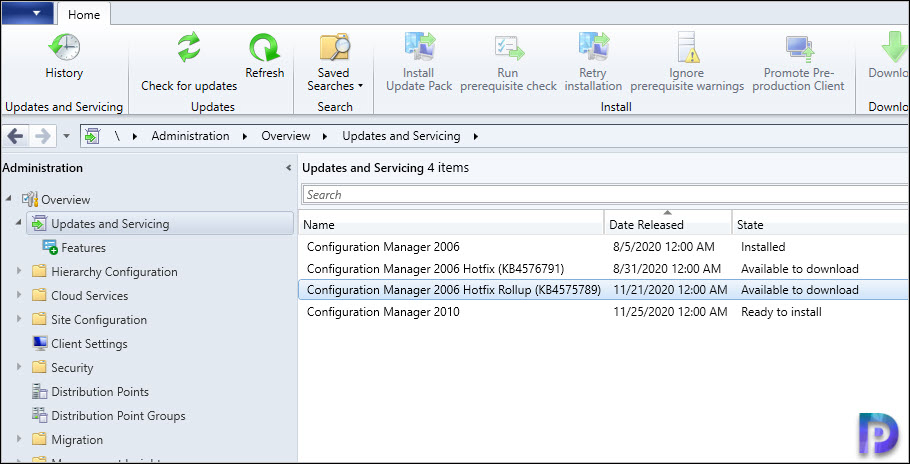910x464 pixels.
Task: Click the green Refresh icon
Action: pos(265,47)
